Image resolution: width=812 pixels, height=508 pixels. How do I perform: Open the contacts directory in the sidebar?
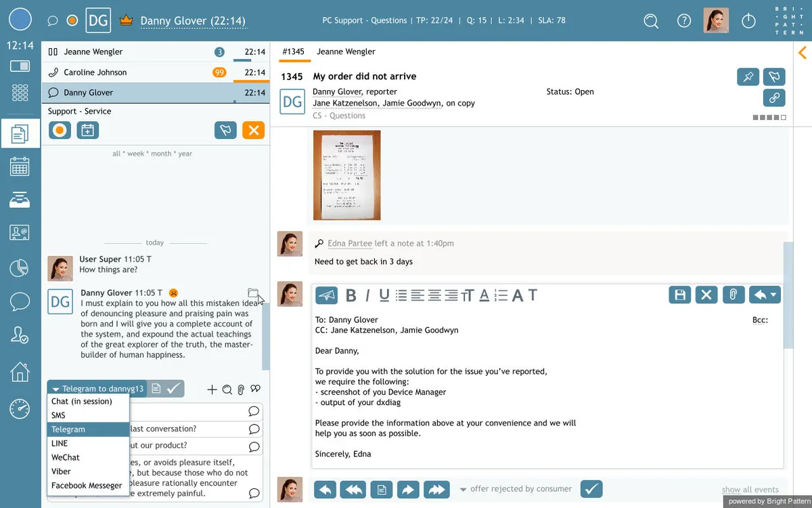point(20,232)
